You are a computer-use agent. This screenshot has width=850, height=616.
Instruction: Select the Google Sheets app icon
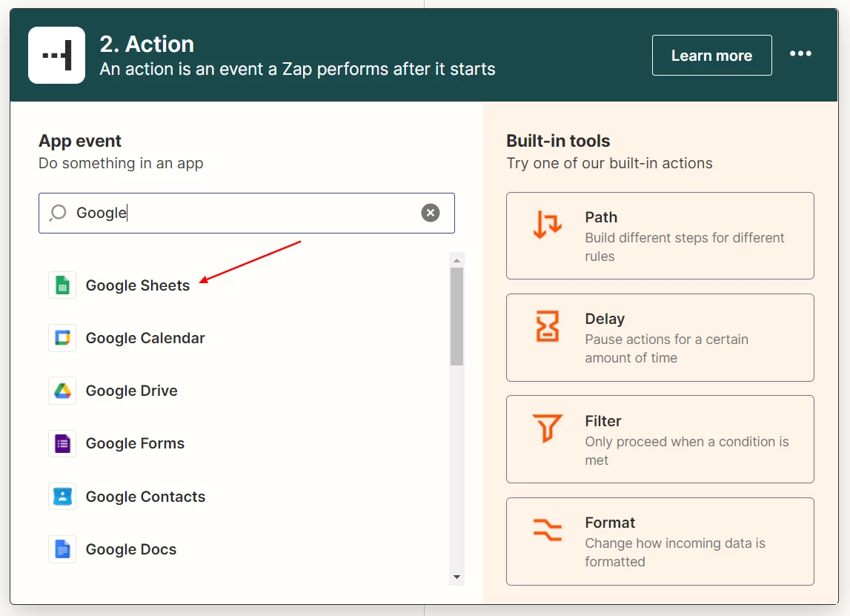click(x=62, y=285)
